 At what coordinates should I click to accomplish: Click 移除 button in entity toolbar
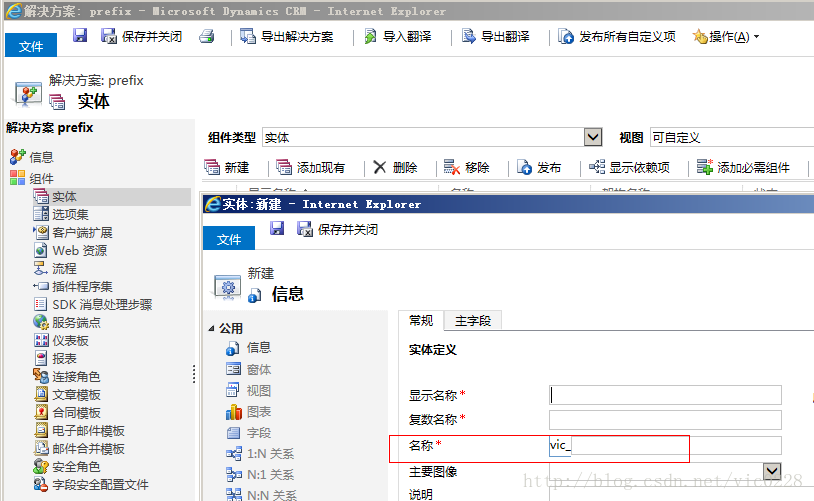(x=467, y=167)
